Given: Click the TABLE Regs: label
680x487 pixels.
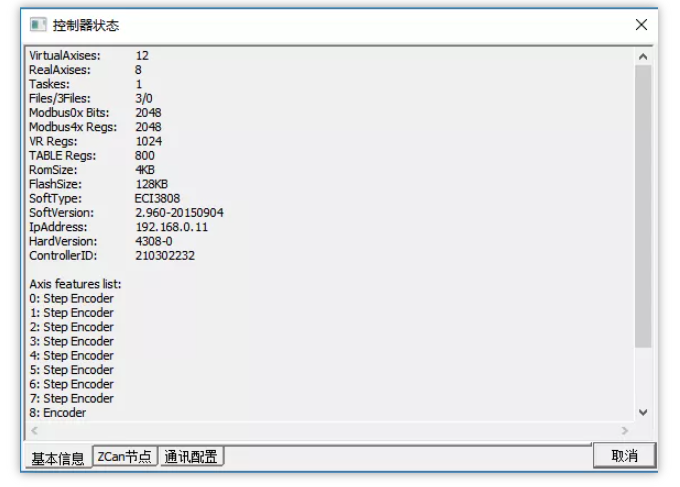Looking at the screenshot, I should click(62, 156).
